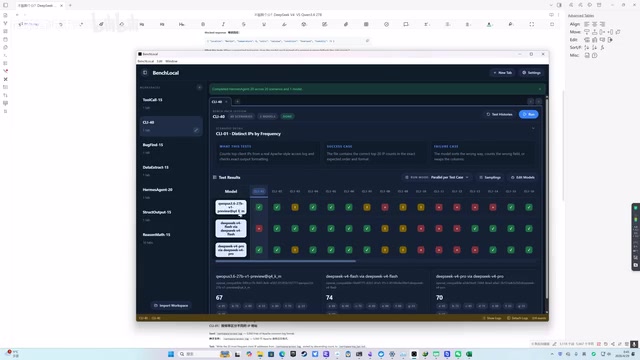Screen dimensions: 640x360
Task: Open Window menu in BenchLocal window
Action: tap(171, 61)
